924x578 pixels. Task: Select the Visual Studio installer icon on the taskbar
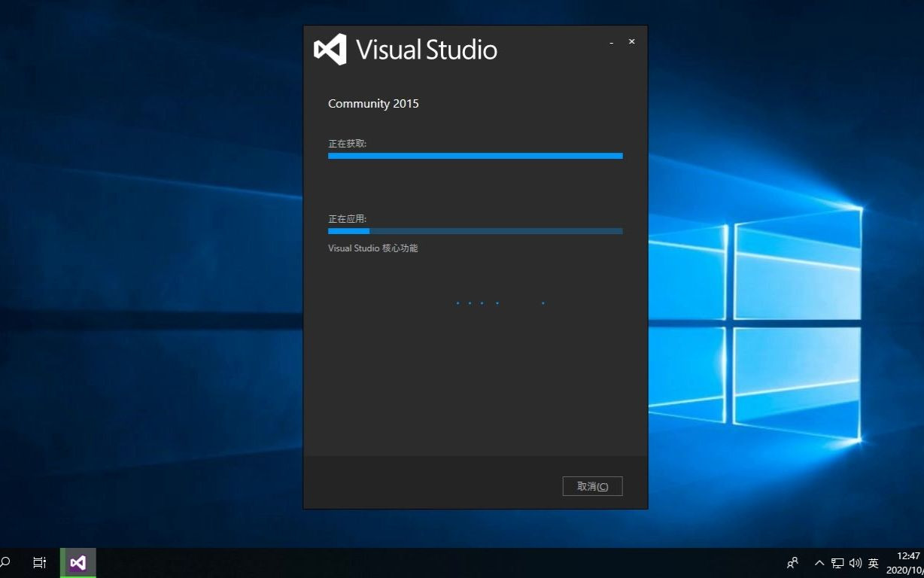pyautogui.click(x=78, y=562)
